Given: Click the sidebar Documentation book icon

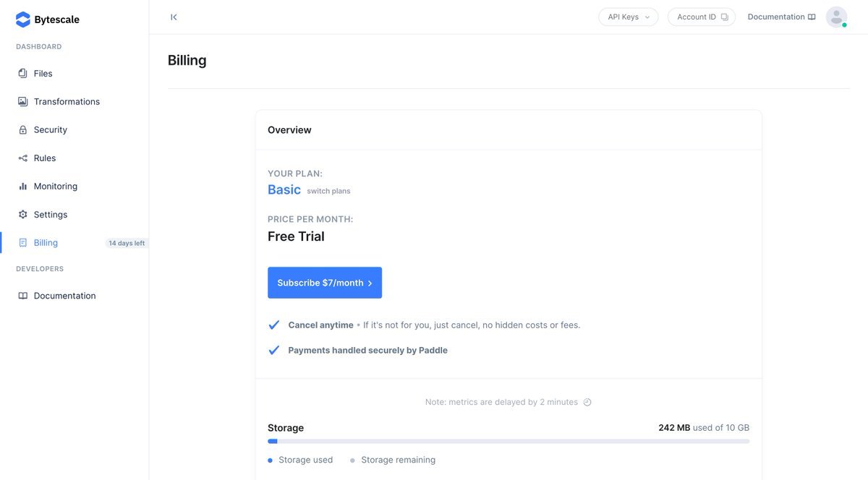Looking at the screenshot, I should click(23, 296).
